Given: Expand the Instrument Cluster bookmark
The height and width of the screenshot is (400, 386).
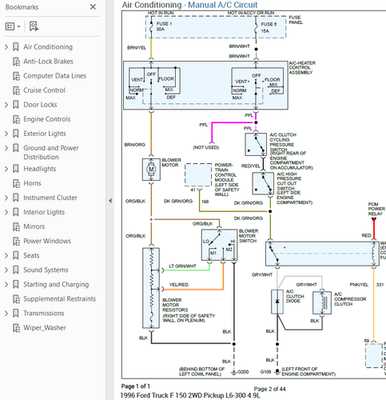Looking at the screenshot, I should pos(6,198).
